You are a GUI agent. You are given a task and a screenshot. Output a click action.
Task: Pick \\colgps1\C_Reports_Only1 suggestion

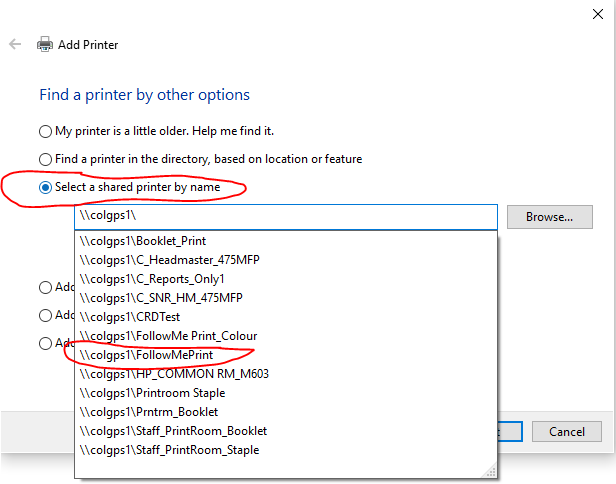tap(152, 279)
